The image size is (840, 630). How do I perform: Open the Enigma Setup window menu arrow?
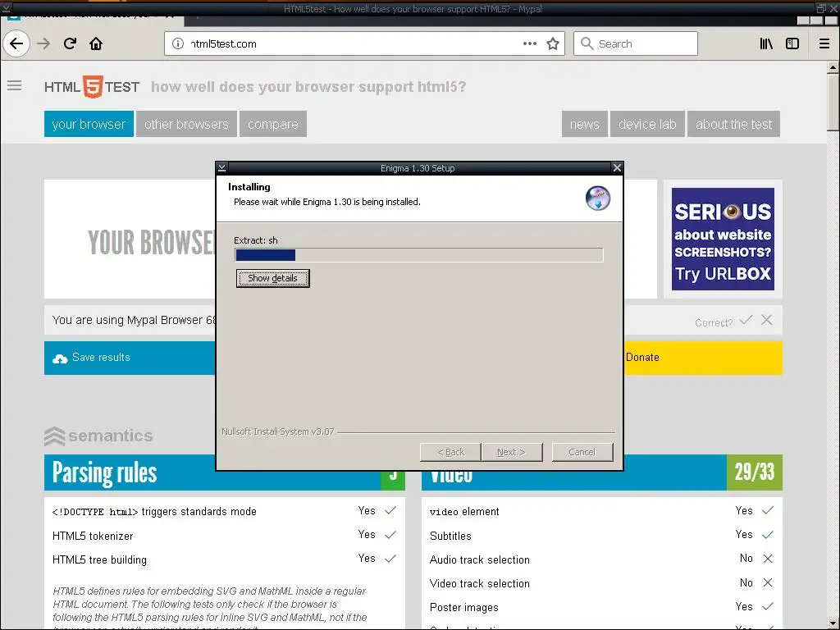[221, 167]
